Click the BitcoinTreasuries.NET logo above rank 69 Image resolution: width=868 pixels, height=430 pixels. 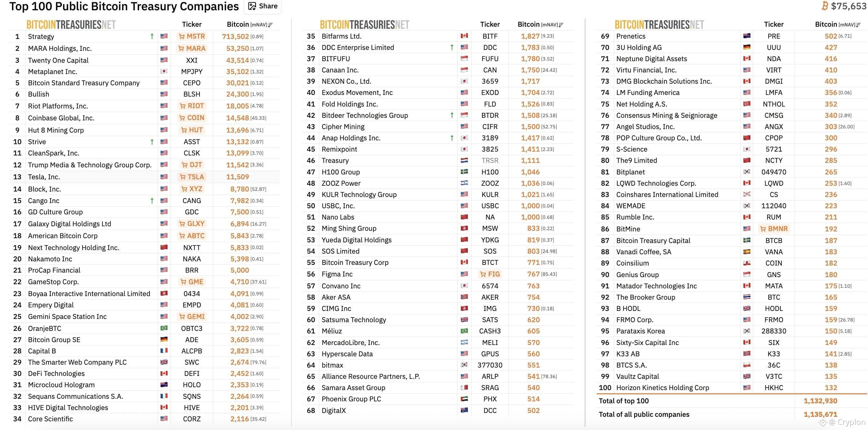[660, 24]
